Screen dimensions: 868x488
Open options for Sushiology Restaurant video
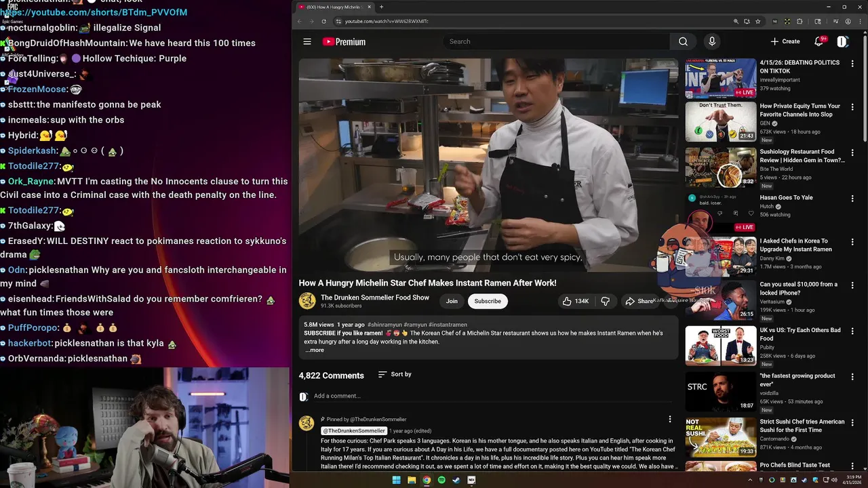(852, 152)
